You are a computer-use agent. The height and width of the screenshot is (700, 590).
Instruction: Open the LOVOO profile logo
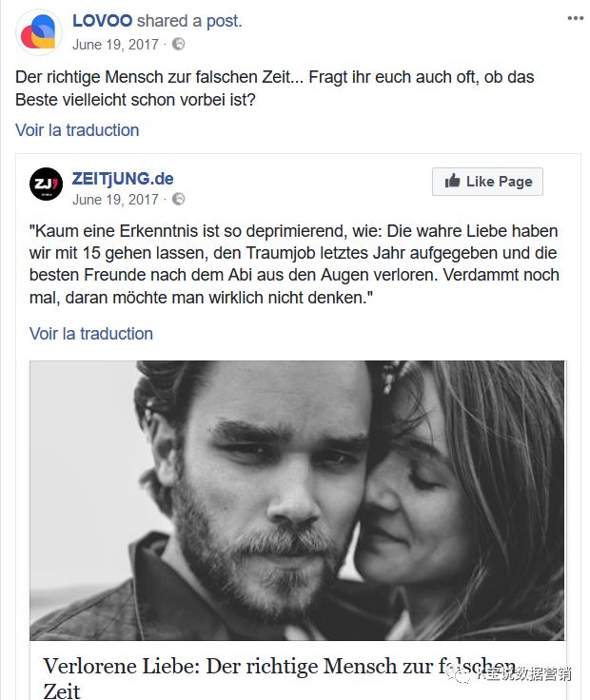[x=39, y=32]
